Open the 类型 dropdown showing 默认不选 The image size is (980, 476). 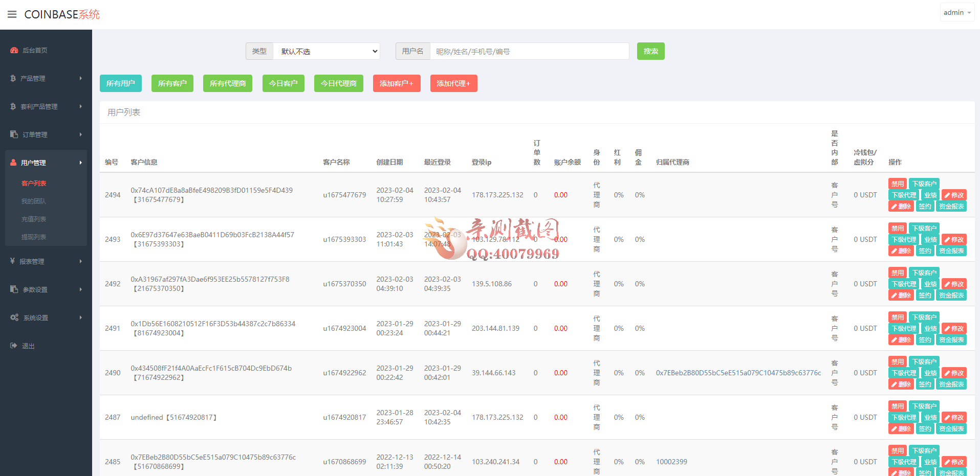tap(326, 51)
